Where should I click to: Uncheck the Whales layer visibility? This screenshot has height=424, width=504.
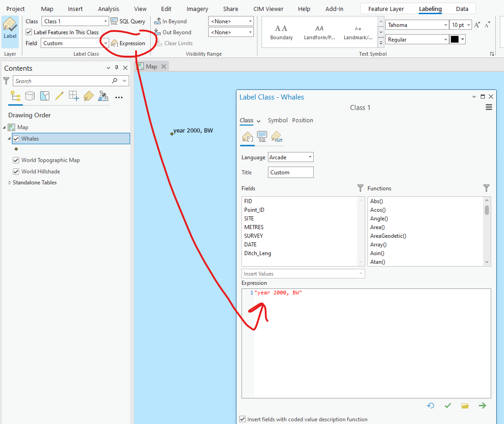(17, 138)
